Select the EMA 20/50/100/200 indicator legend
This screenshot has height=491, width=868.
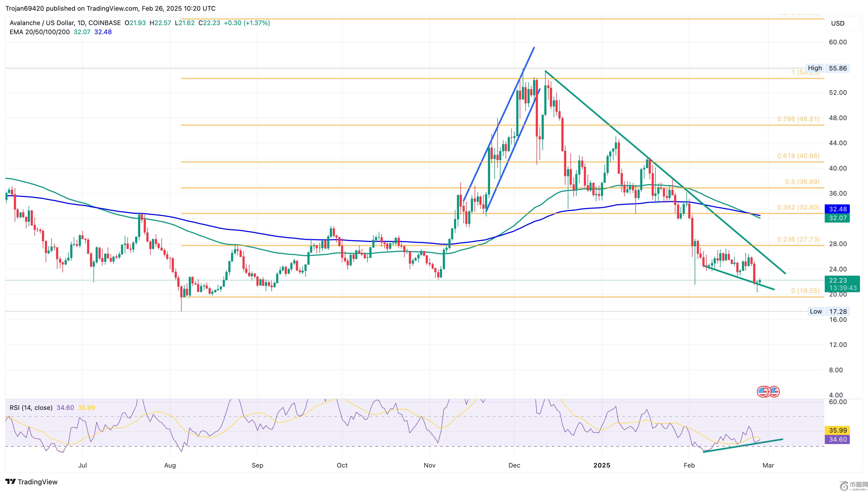pyautogui.click(x=40, y=32)
